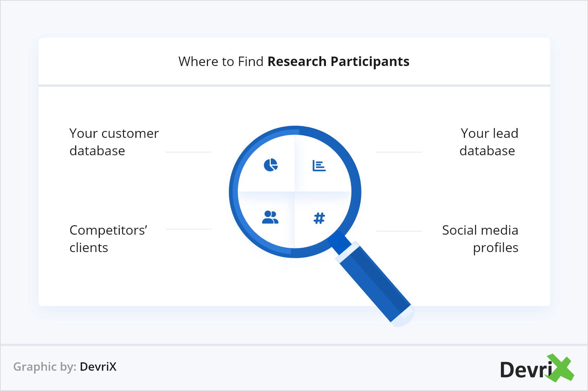Click the pie chart icon
The image size is (588, 391).
(x=270, y=165)
